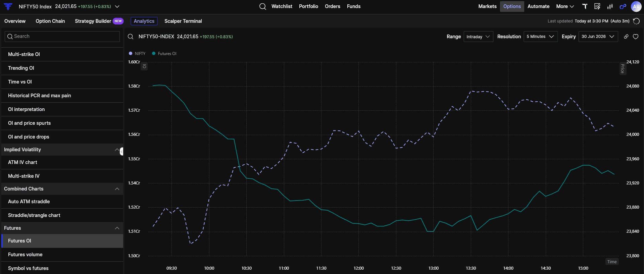Open the candlestick chart icon in header
This screenshot has height=274, width=644.
(x=610, y=6)
